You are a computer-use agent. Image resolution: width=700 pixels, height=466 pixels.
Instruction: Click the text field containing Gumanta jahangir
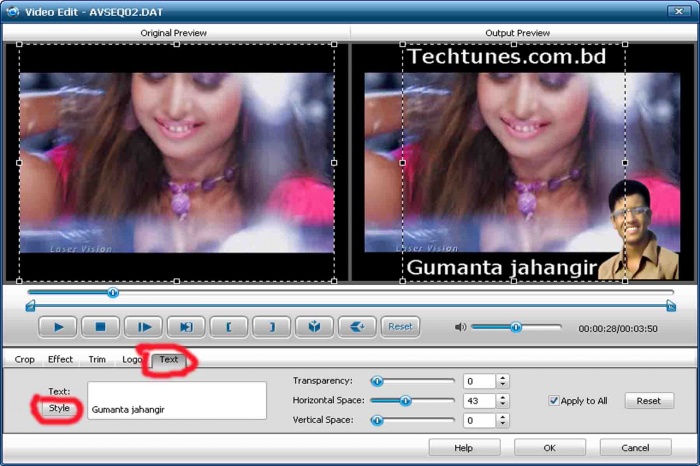tap(177, 400)
